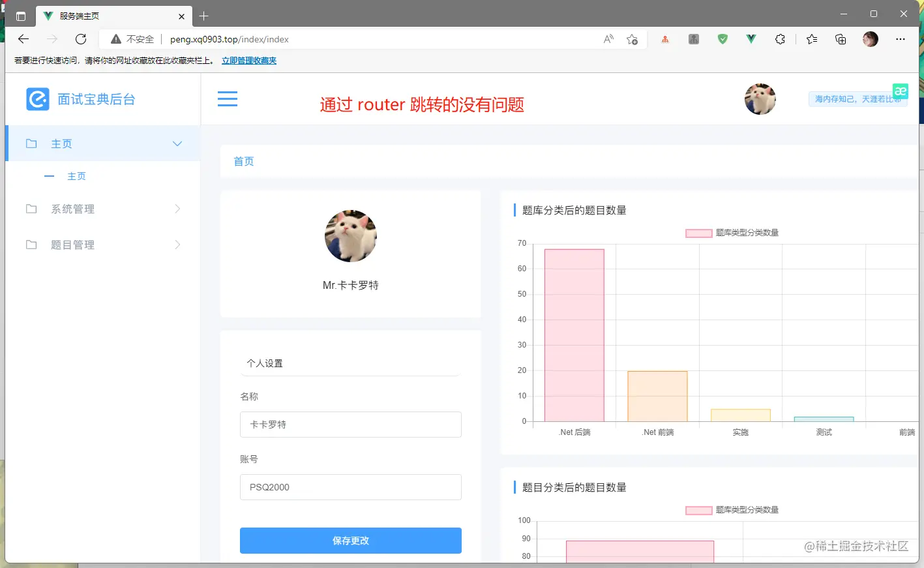
Task: Open the browser Extensions puzzle icon
Action: click(780, 39)
